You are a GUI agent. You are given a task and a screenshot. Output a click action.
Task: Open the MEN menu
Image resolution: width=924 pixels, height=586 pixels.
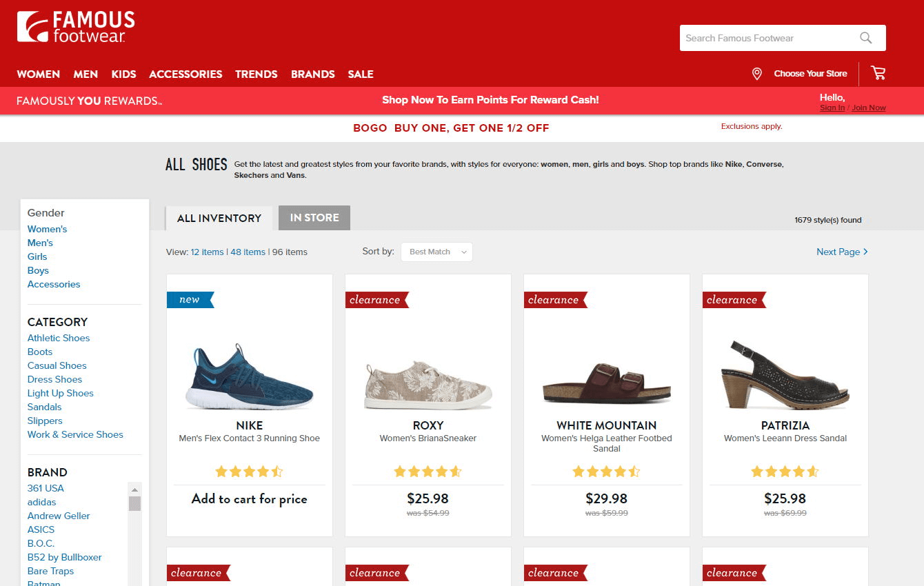[86, 74]
